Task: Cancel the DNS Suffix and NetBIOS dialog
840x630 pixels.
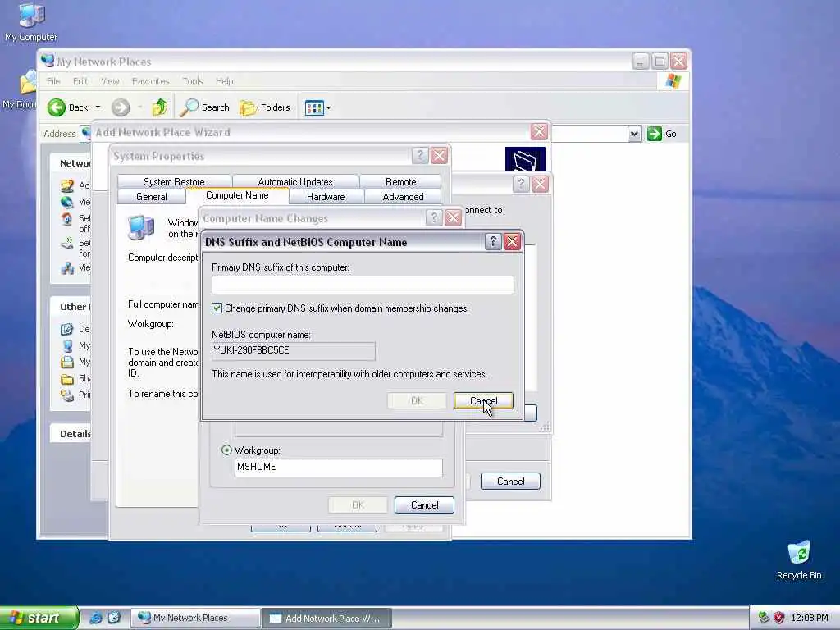Action: 483,400
